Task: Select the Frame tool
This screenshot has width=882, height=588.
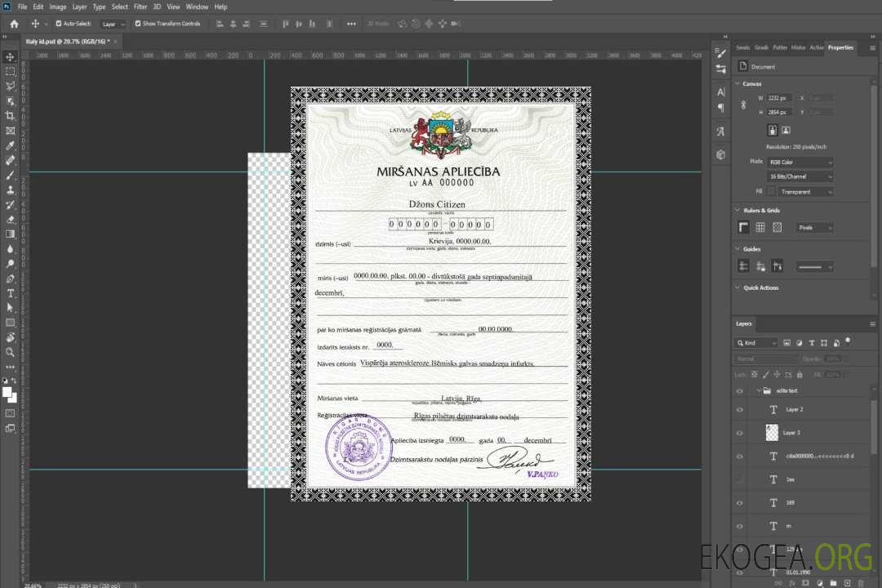Action: click(10, 131)
